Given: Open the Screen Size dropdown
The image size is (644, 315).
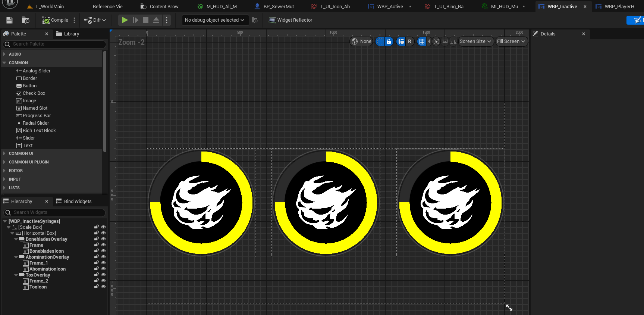Looking at the screenshot, I should coord(475,41).
